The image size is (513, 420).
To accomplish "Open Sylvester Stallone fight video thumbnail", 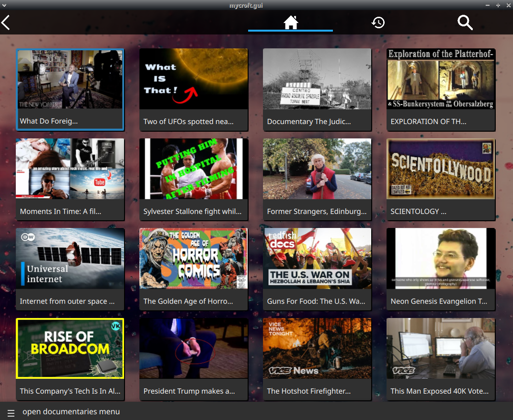I will (194, 169).
